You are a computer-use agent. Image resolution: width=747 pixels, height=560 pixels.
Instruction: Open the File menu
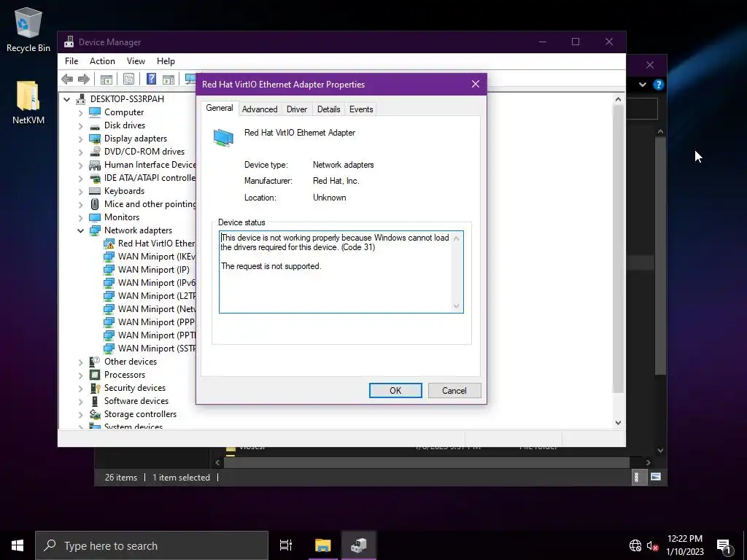pyautogui.click(x=71, y=61)
